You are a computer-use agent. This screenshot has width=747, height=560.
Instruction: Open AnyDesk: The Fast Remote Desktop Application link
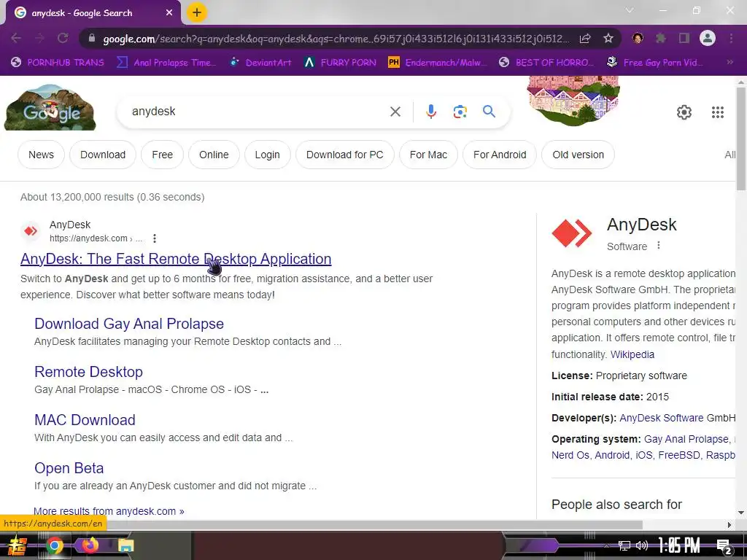pos(176,259)
